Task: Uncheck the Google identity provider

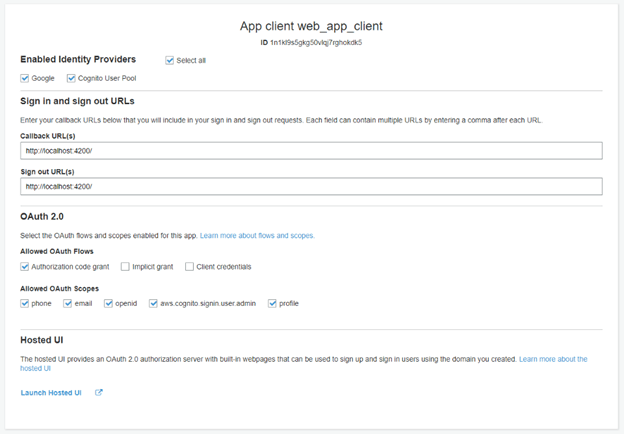Action: [25, 78]
